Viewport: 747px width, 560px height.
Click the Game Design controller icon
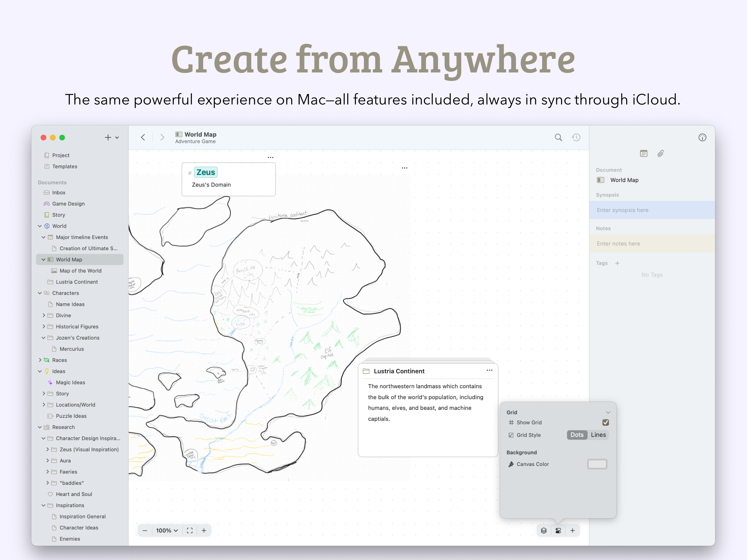tap(46, 204)
